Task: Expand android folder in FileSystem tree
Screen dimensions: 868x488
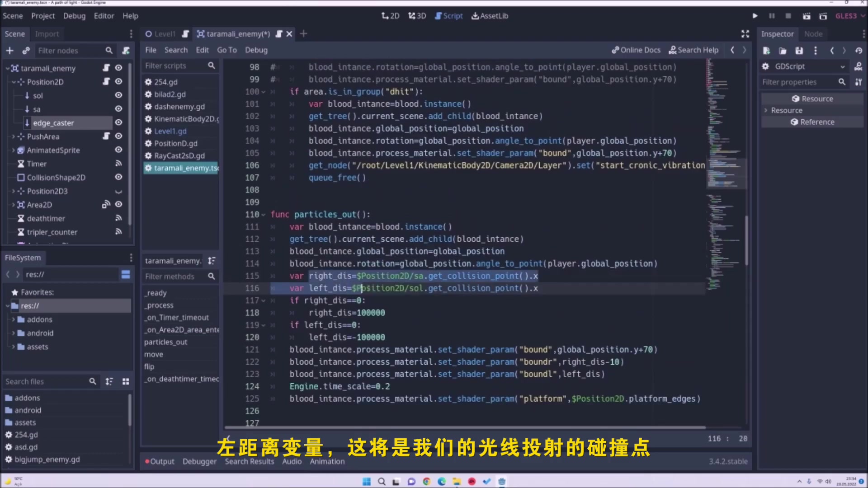Action: [14, 333]
